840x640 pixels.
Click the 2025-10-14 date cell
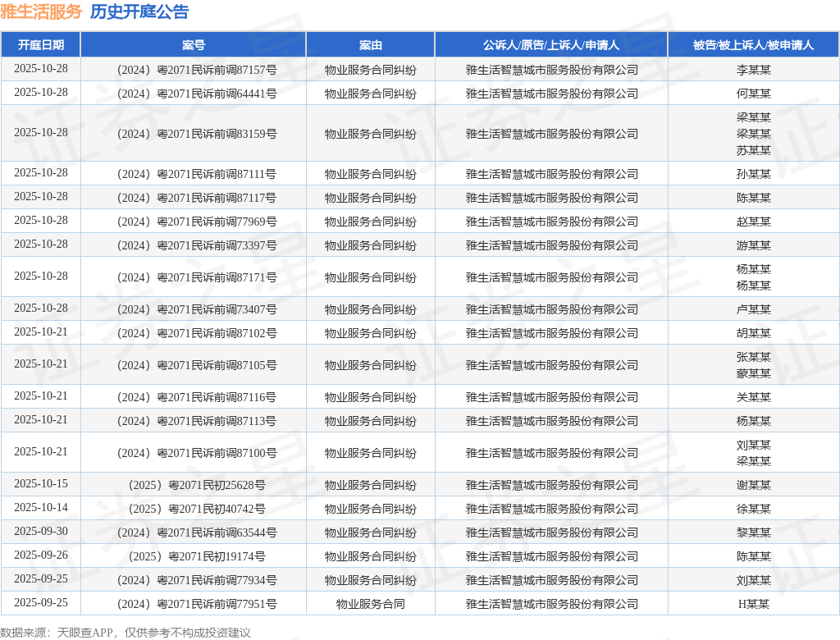(x=41, y=507)
